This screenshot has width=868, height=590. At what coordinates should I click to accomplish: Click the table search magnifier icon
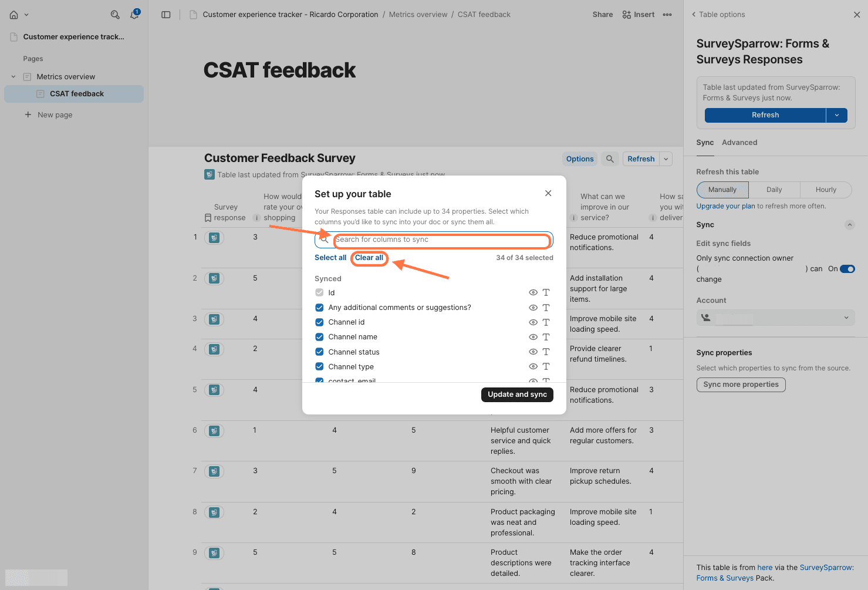click(610, 159)
